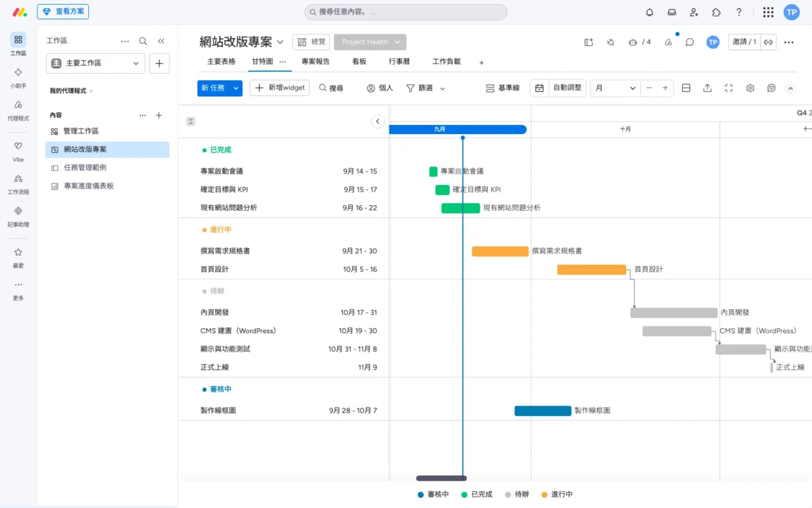Image resolution: width=812 pixels, height=508 pixels.
Task: Open 專案進度儀表板 in sidebar
Action: pyautogui.click(x=107, y=186)
